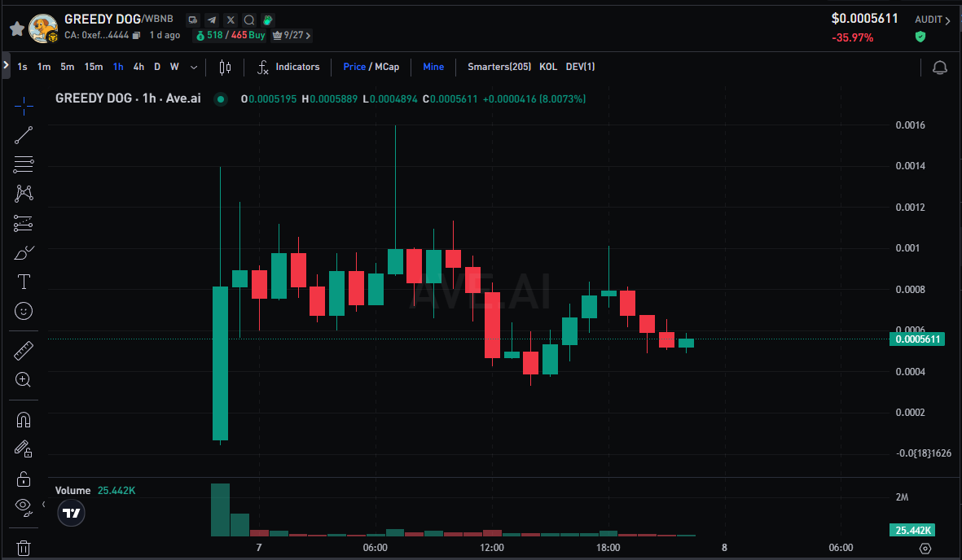
Task: Switch chart to Price mode
Action: (354, 67)
